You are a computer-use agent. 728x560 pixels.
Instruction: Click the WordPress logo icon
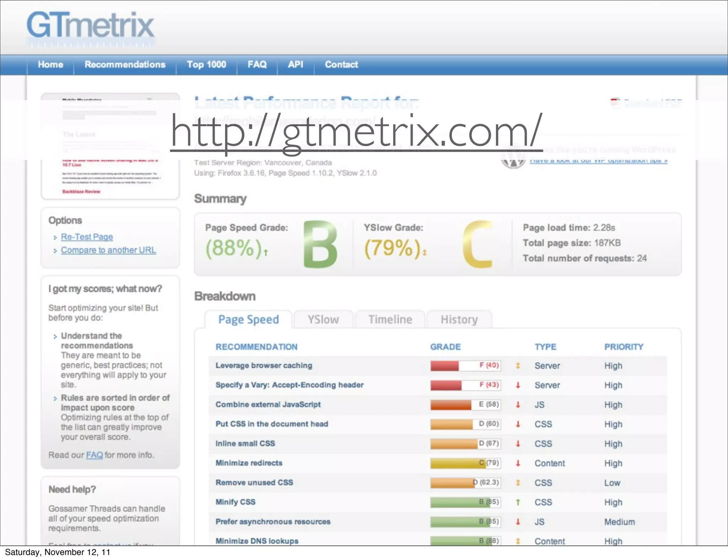click(513, 156)
